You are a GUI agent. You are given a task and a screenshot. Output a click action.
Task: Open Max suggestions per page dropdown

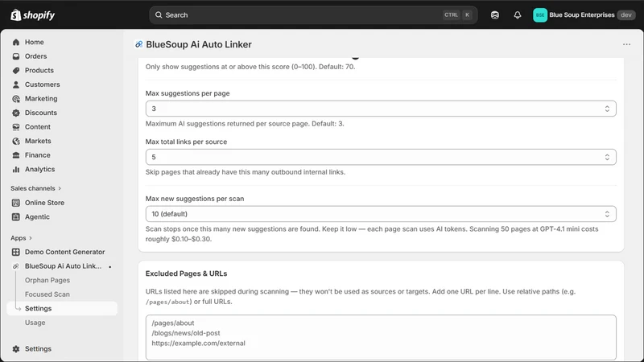pos(381,109)
